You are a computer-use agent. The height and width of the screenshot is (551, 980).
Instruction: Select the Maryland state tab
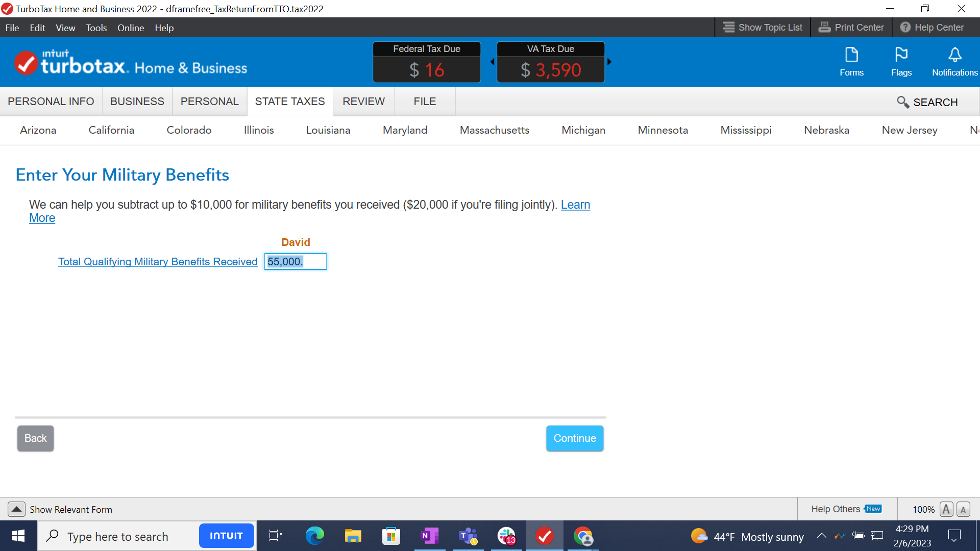pyautogui.click(x=405, y=130)
